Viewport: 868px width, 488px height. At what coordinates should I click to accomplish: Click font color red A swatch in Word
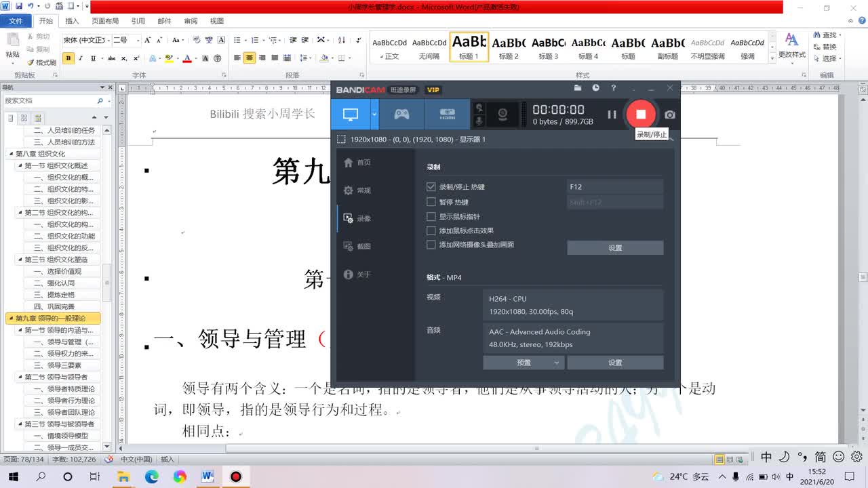point(187,58)
